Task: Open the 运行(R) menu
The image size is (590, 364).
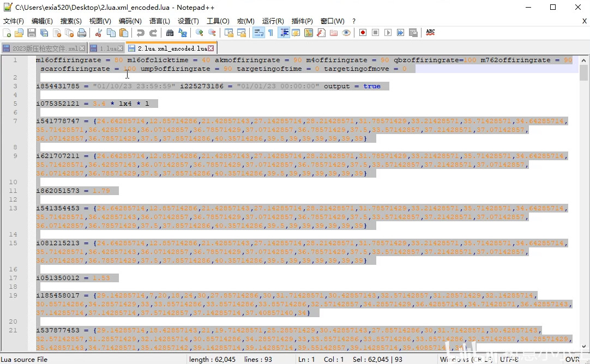Action: click(273, 21)
